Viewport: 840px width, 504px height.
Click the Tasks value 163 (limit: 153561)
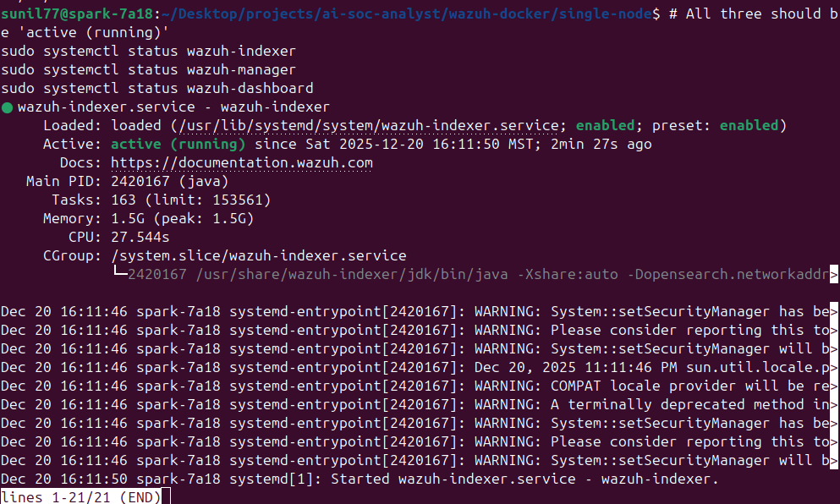point(190,200)
